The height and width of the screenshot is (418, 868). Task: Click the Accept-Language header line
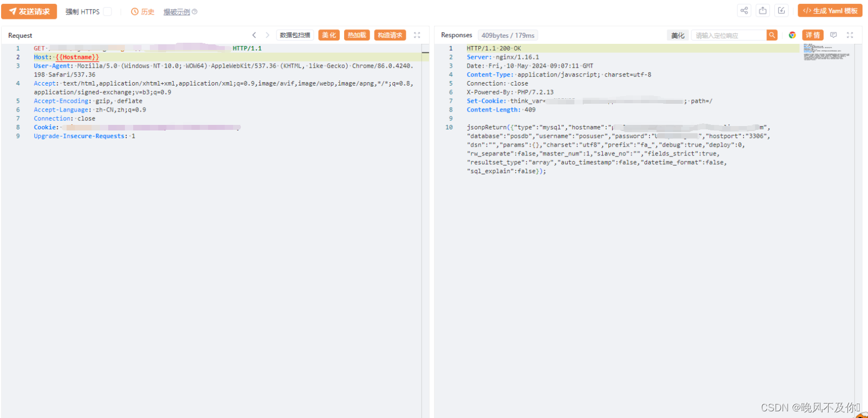click(x=90, y=110)
